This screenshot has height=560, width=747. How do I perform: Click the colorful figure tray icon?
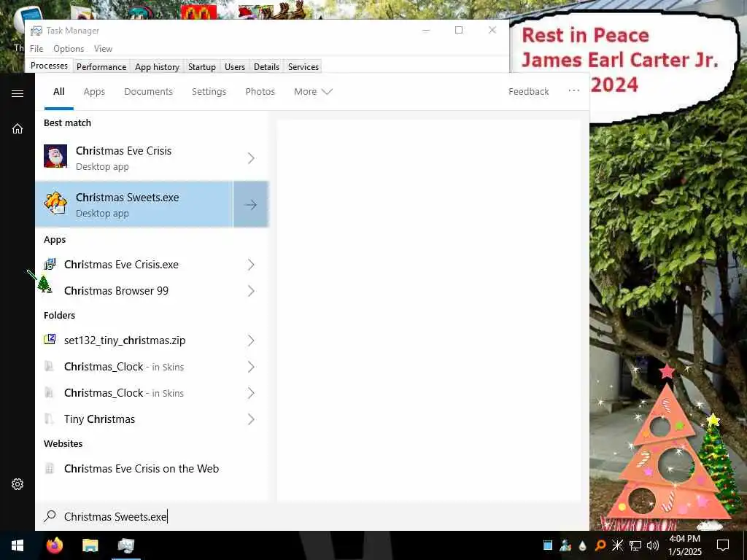[x=565, y=545]
